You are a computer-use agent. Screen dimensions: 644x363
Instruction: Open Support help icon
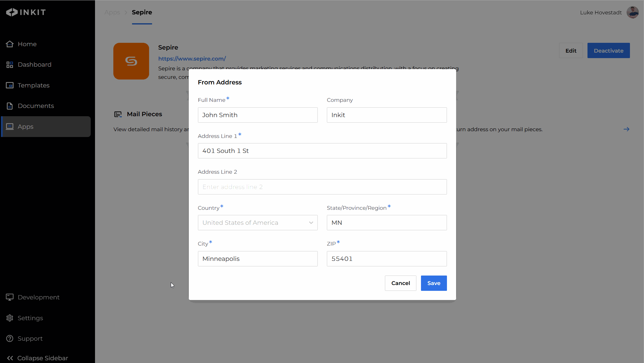pyautogui.click(x=10, y=339)
